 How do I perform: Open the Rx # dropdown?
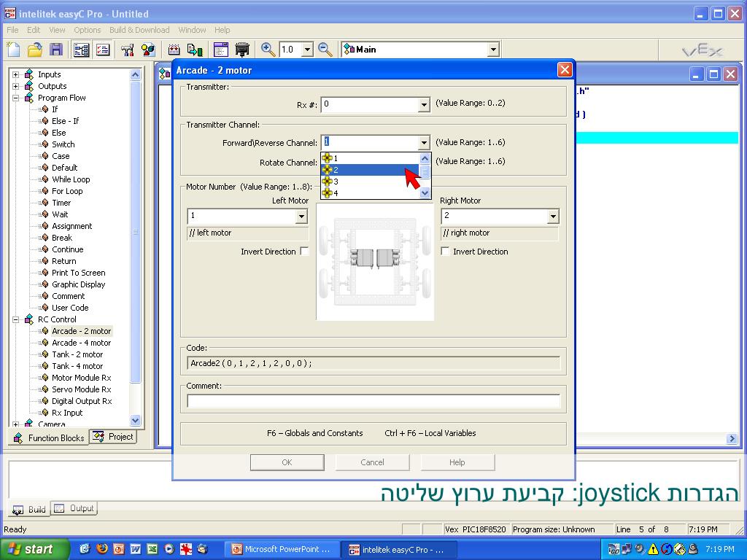click(x=424, y=105)
